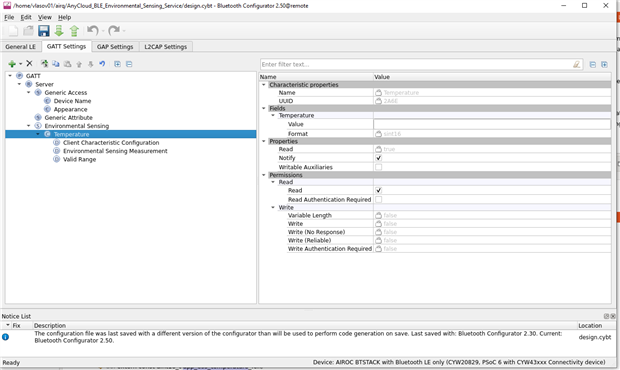Collapse the Properties group header

click(264, 141)
